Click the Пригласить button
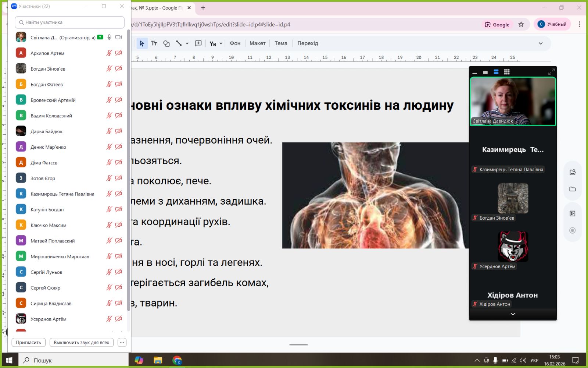Screen dimensions: 588x368 tap(29, 342)
